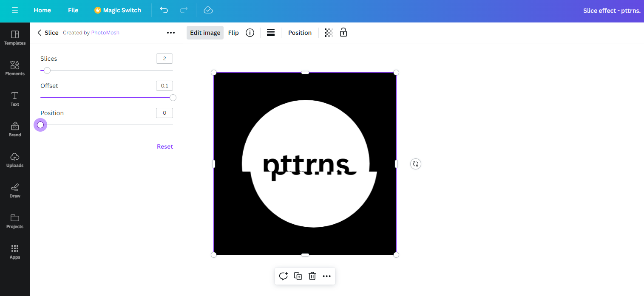644x296 pixels.
Task: Click the cloud save status icon
Action: (208, 10)
